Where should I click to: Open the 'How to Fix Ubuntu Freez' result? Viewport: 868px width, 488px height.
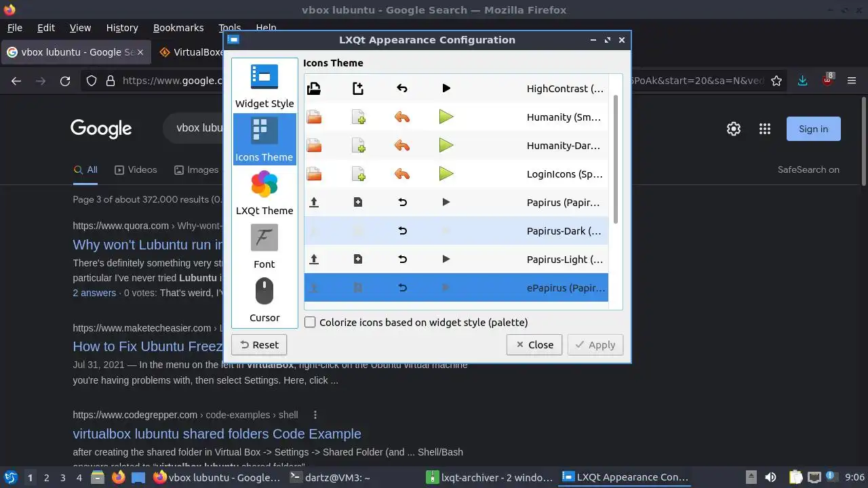point(148,346)
